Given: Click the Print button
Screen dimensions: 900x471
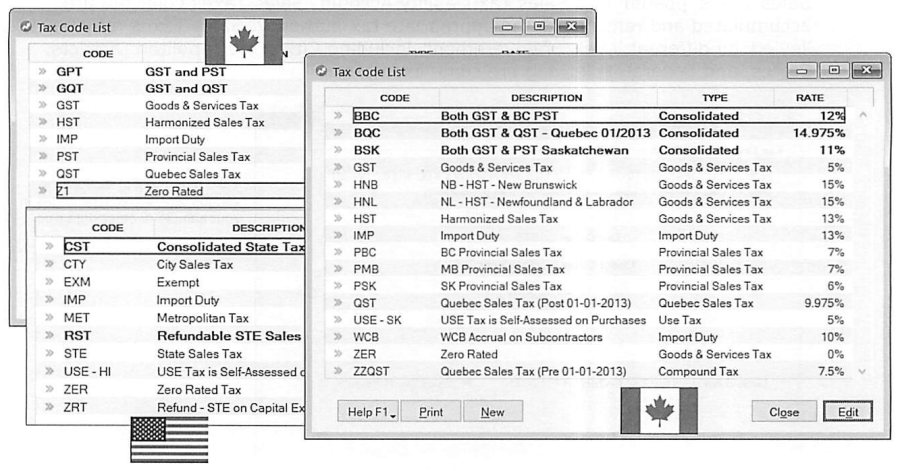Looking at the screenshot, I should [430, 412].
